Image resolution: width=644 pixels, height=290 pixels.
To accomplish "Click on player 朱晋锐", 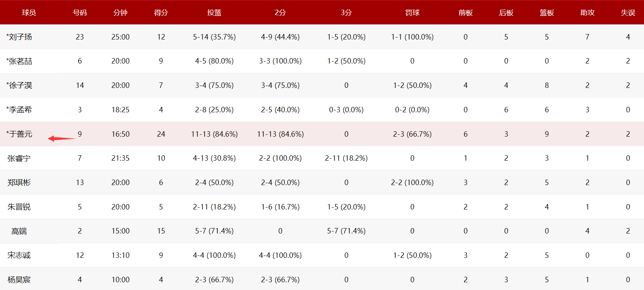I will click(x=19, y=207).
